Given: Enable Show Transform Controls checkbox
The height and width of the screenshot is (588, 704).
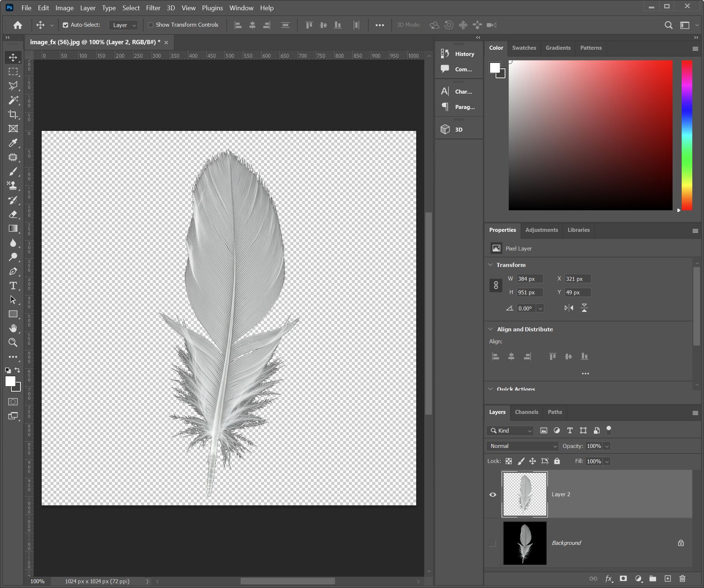Looking at the screenshot, I should [x=151, y=25].
